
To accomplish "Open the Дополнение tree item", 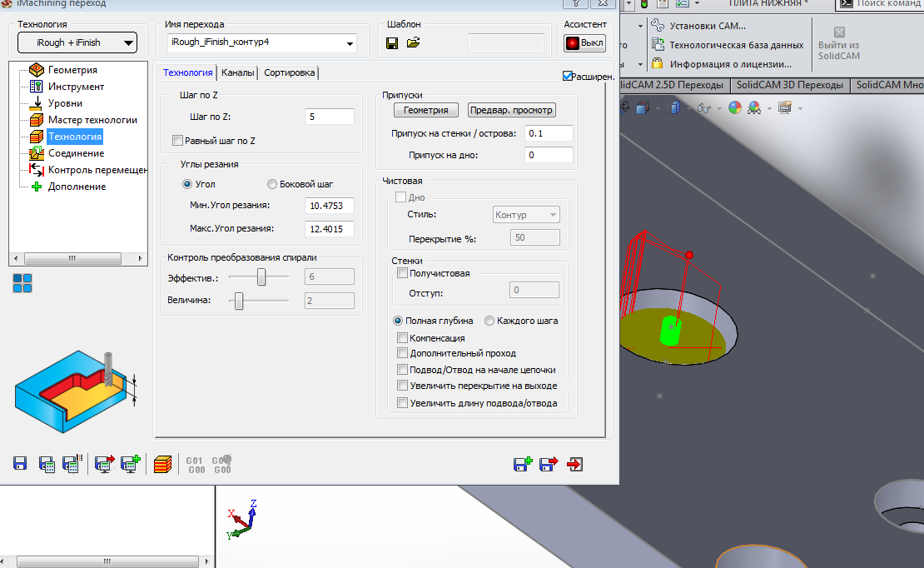I will click(77, 187).
